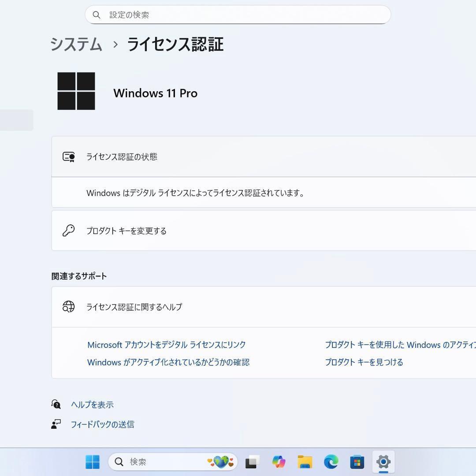Click the help bubble icon beside ヘルプを表示

56,404
